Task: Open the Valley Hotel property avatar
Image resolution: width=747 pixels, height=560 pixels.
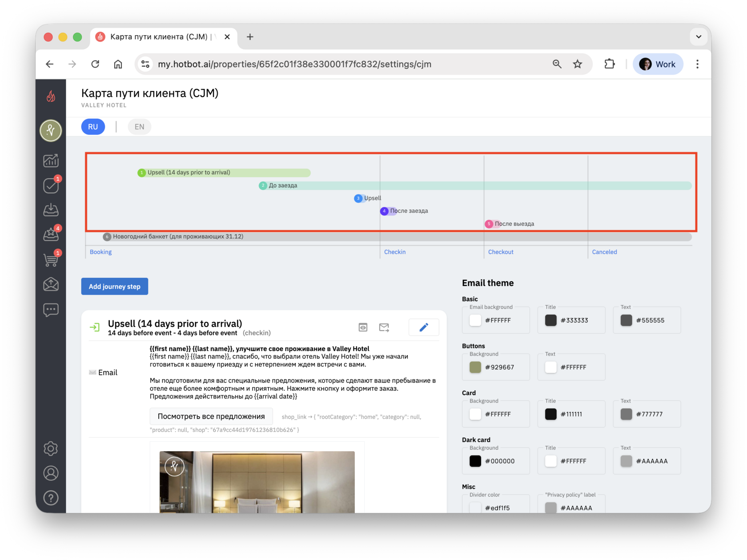Action: (51, 131)
